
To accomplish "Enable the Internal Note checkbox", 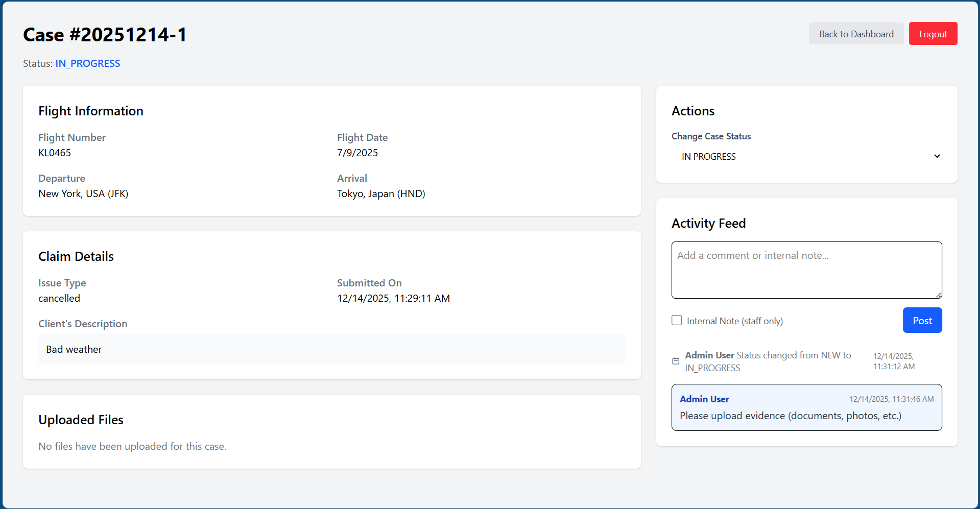I will point(677,320).
